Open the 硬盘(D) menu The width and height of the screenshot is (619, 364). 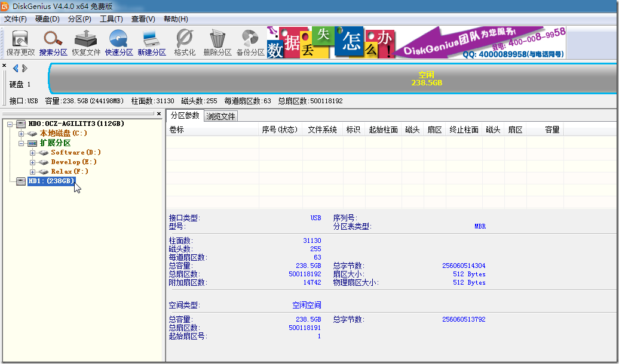point(47,19)
